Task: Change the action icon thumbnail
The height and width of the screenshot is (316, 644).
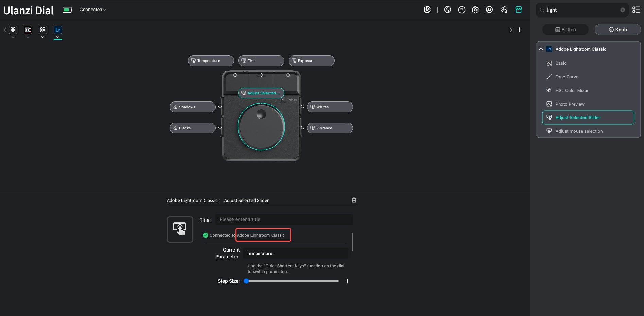Action: (180, 229)
